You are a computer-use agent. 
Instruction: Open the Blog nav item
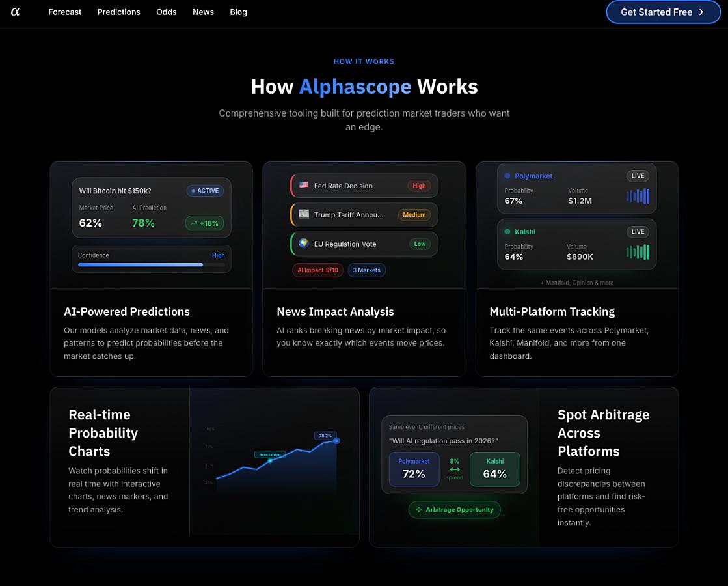click(x=238, y=12)
